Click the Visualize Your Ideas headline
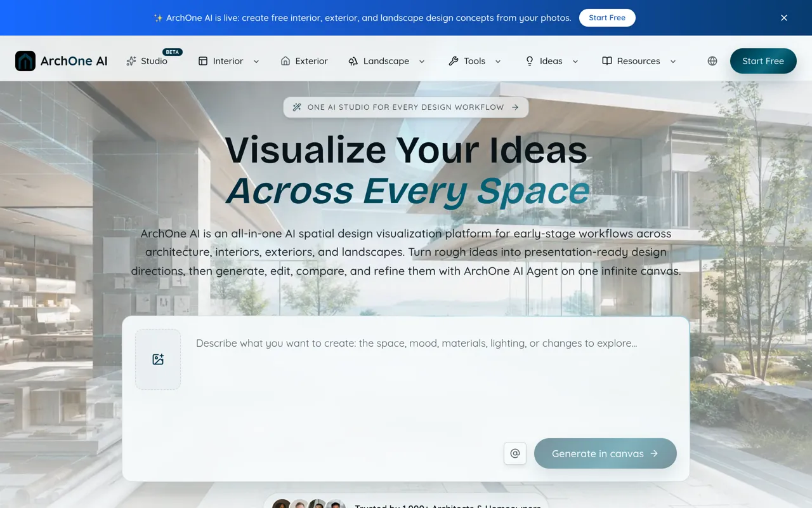This screenshot has width=812, height=508. (406, 150)
